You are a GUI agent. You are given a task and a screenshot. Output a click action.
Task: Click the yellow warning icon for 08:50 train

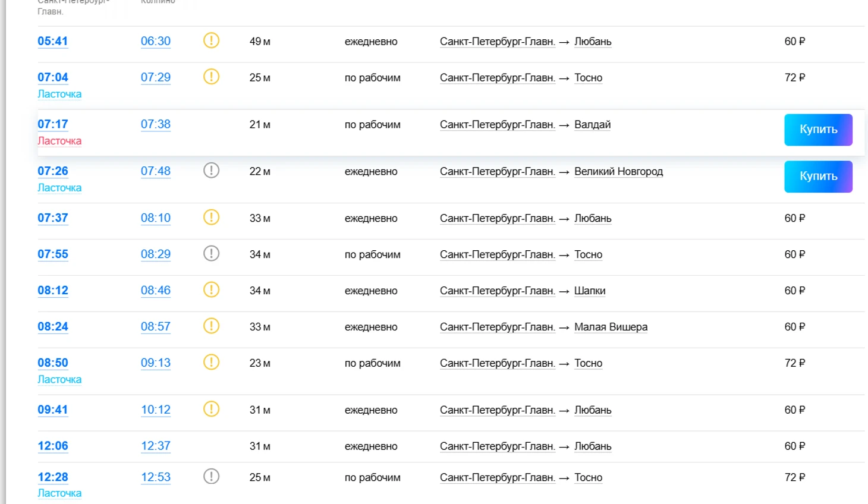click(211, 362)
